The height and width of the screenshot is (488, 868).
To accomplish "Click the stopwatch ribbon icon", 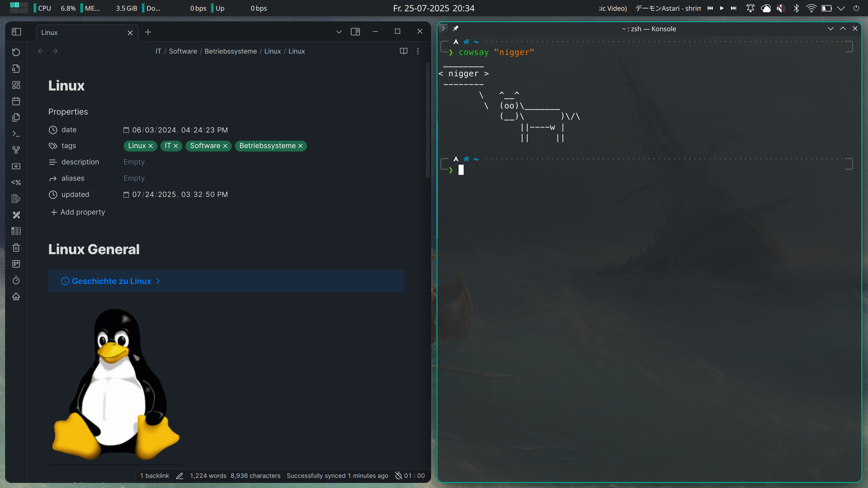I will (x=16, y=280).
